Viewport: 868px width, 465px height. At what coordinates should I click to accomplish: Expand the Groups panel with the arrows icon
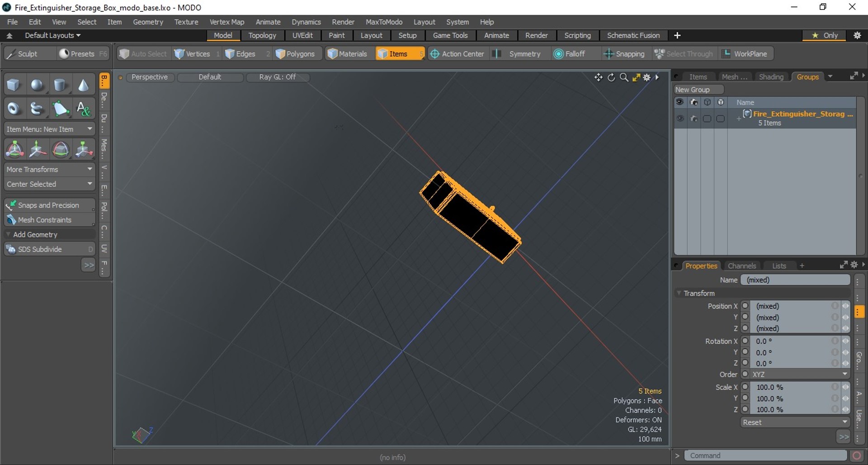pos(854,76)
